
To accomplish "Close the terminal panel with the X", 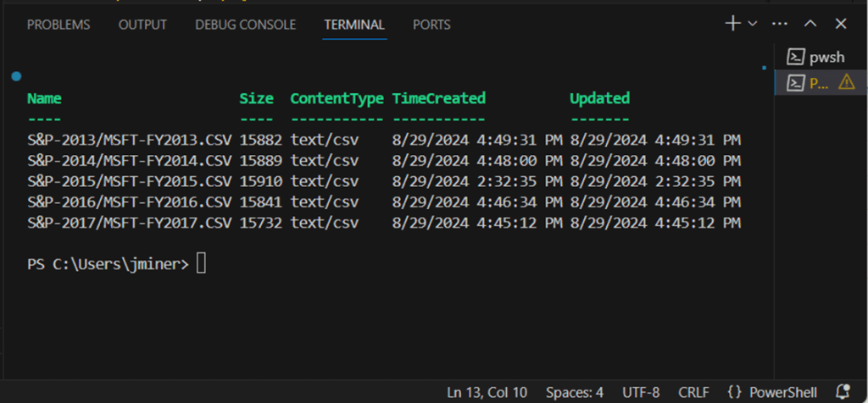I will pos(840,24).
